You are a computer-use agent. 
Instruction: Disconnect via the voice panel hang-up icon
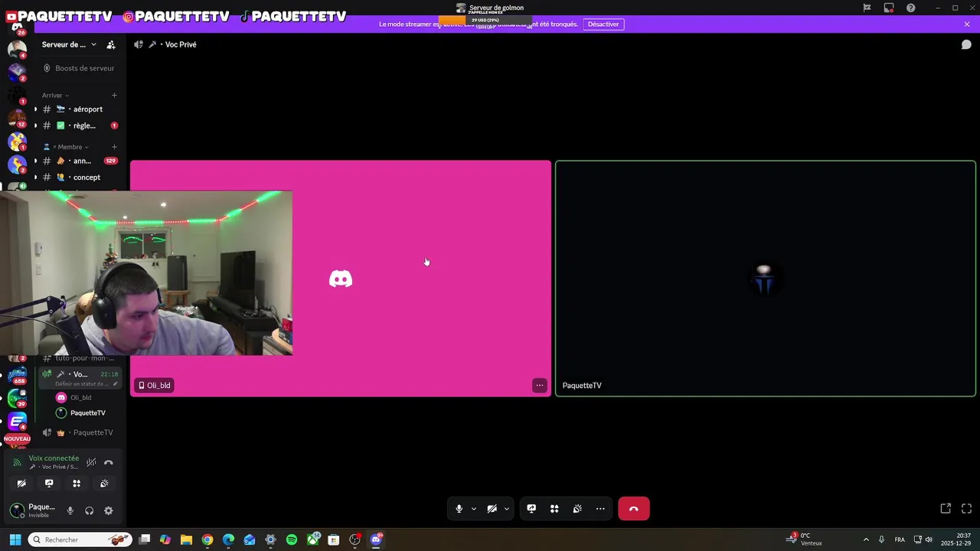tap(109, 462)
